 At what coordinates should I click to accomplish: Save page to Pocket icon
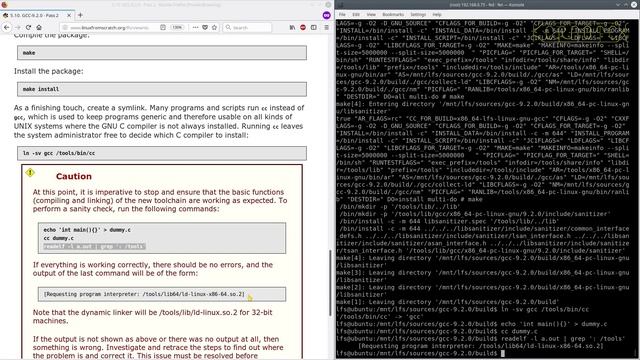tap(205, 27)
